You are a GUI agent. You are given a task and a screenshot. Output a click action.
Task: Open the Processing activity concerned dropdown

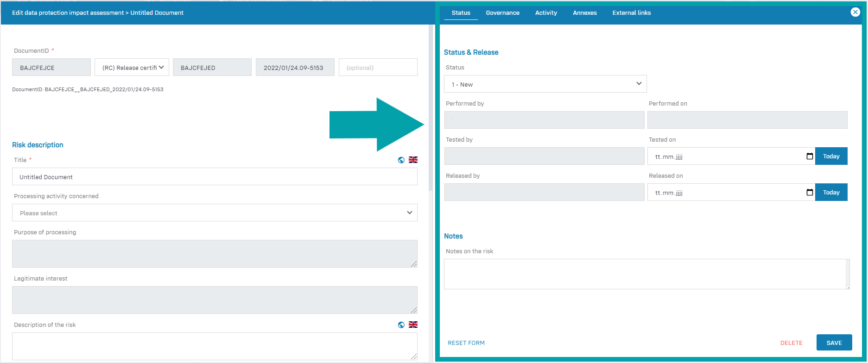(x=215, y=213)
